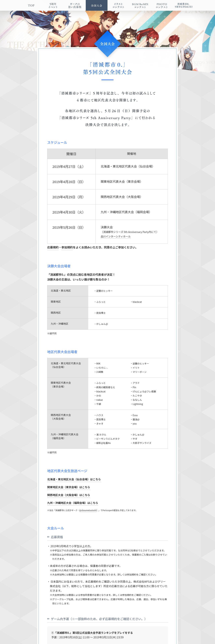
Task: Click participant name マリーボーン
Action: point(139,372)
